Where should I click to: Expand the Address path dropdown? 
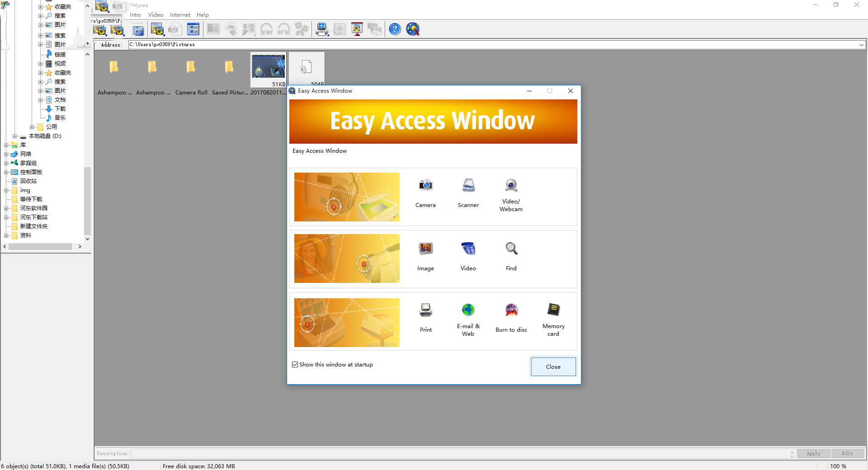pos(861,45)
